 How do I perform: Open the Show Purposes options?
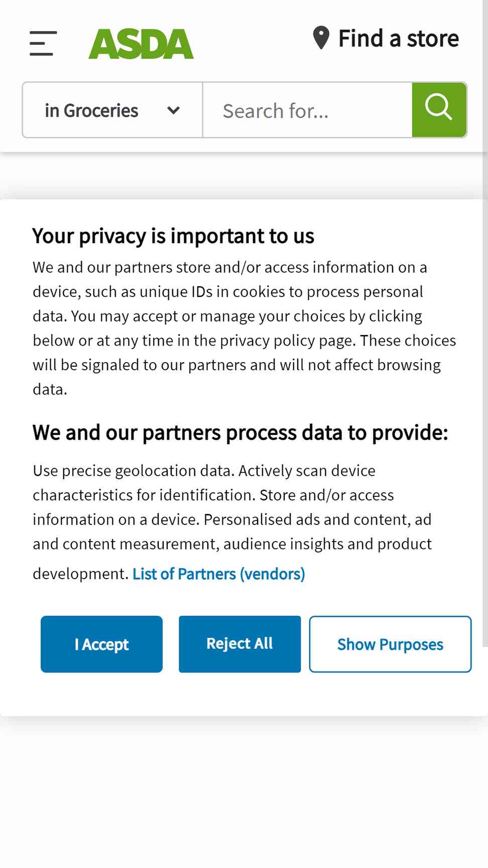pyautogui.click(x=390, y=644)
